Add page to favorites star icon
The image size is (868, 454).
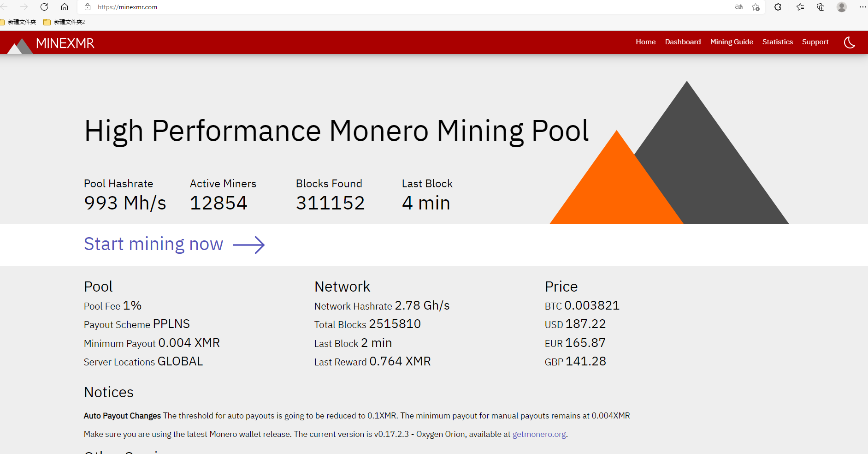pyautogui.click(x=756, y=7)
